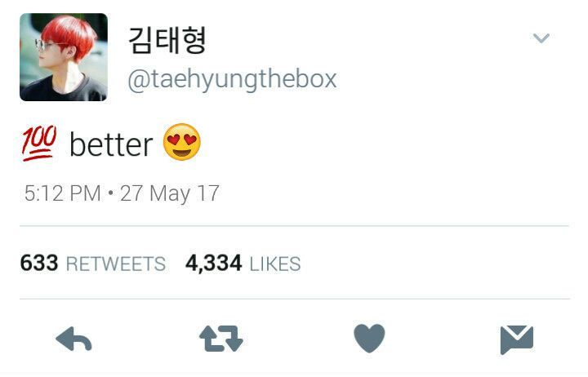This screenshot has width=588, height=377.
Task: Select the word "better" in the tweet
Action: [111, 145]
